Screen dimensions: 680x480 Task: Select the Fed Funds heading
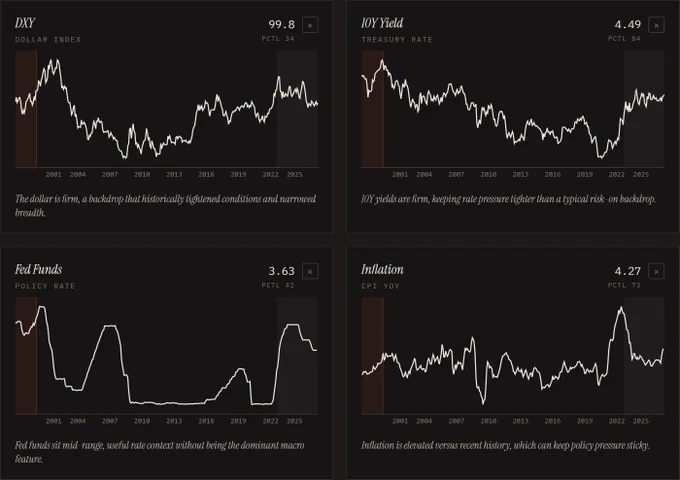[39, 270]
